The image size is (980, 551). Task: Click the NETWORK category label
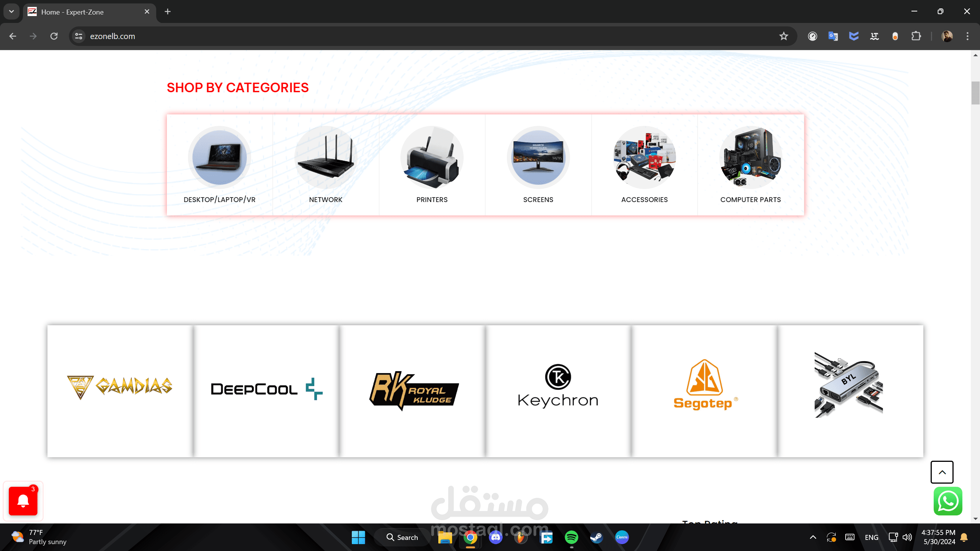(x=326, y=200)
